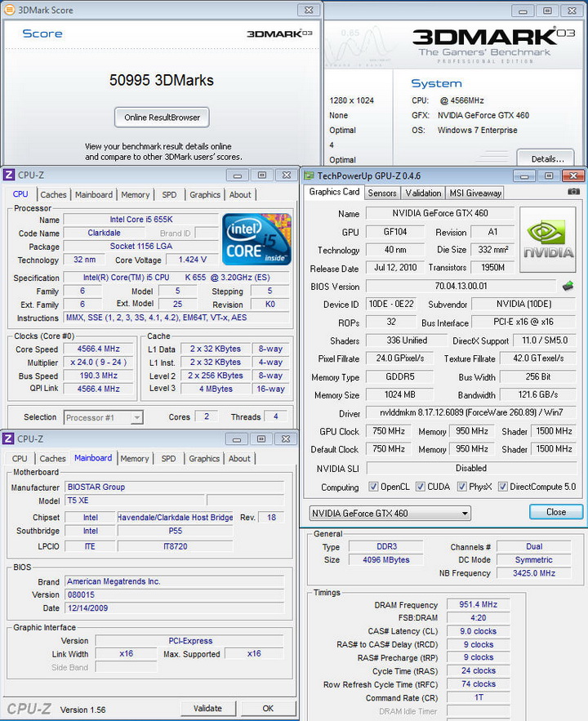
Task: Toggle the OpenCL checkbox
Action: pyautogui.click(x=373, y=487)
